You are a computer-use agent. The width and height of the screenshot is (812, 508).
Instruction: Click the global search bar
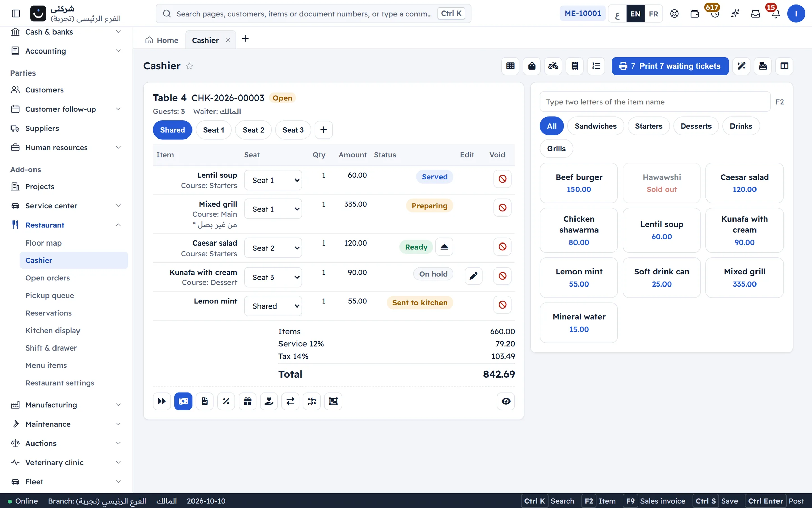pyautogui.click(x=313, y=14)
